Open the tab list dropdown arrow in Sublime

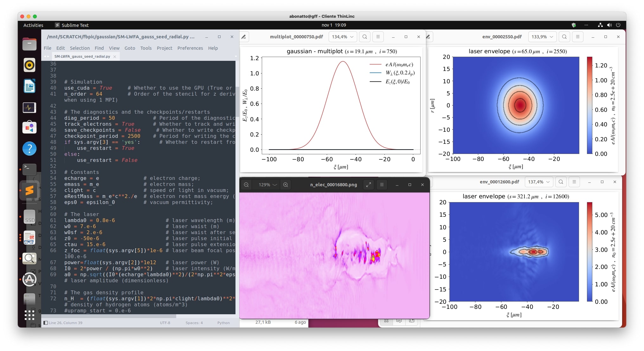pyautogui.click(x=236, y=56)
